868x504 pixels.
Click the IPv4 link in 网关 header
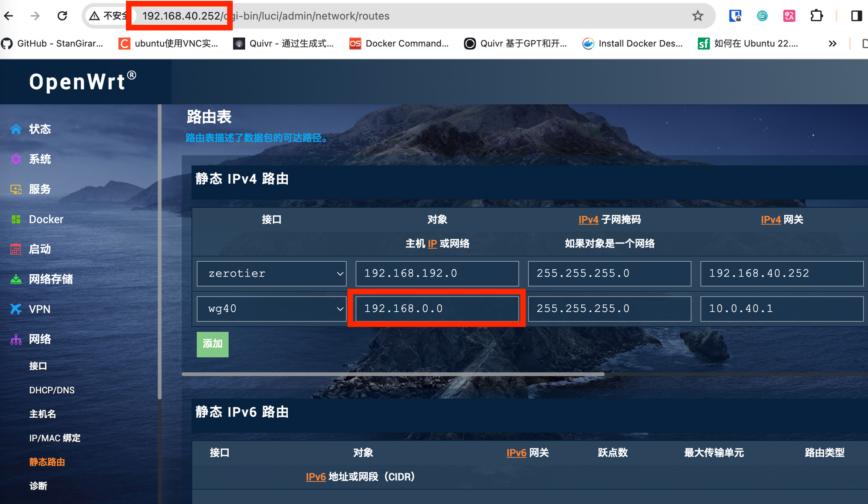(770, 220)
